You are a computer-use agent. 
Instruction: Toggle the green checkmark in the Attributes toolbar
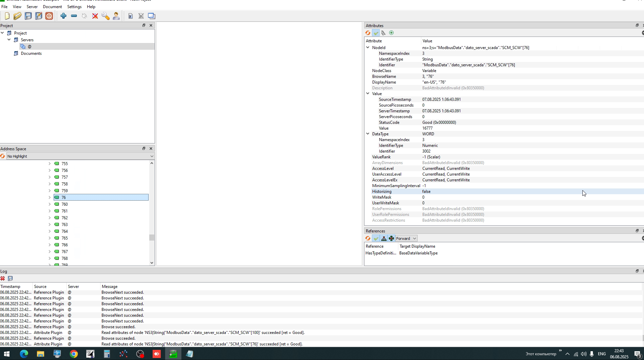coord(376,33)
